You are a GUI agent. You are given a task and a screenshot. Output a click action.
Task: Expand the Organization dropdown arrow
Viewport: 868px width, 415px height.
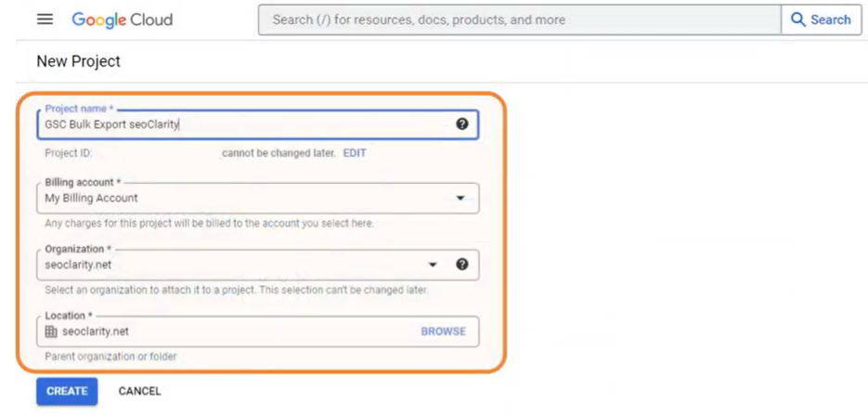point(433,265)
